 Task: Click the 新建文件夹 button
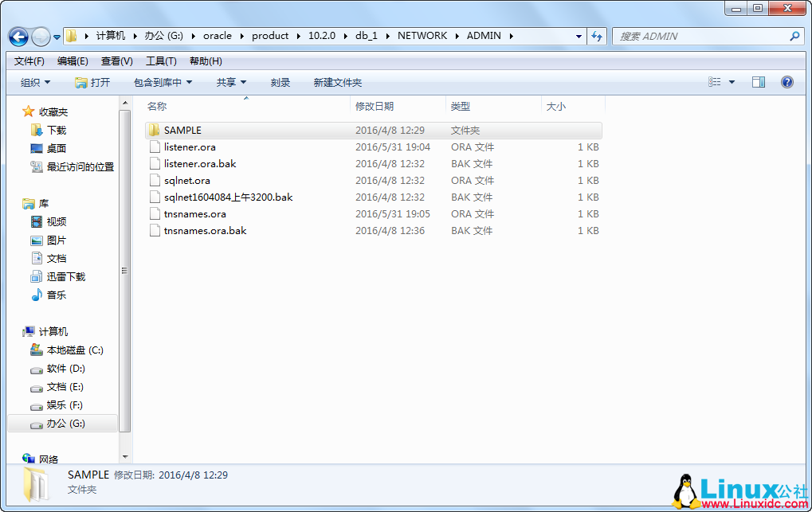coord(337,83)
